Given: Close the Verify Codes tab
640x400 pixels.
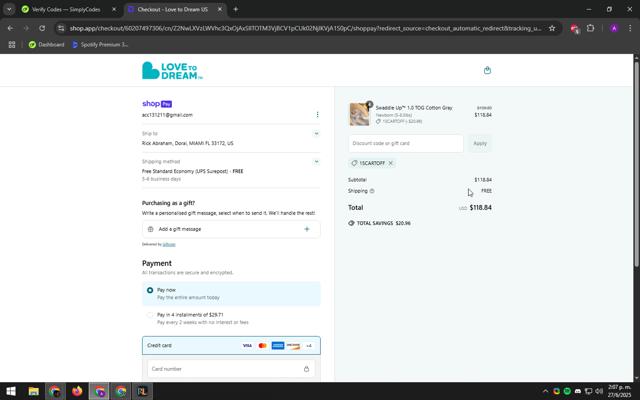Looking at the screenshot, I should pyautogui.click(x=114, y=9).
